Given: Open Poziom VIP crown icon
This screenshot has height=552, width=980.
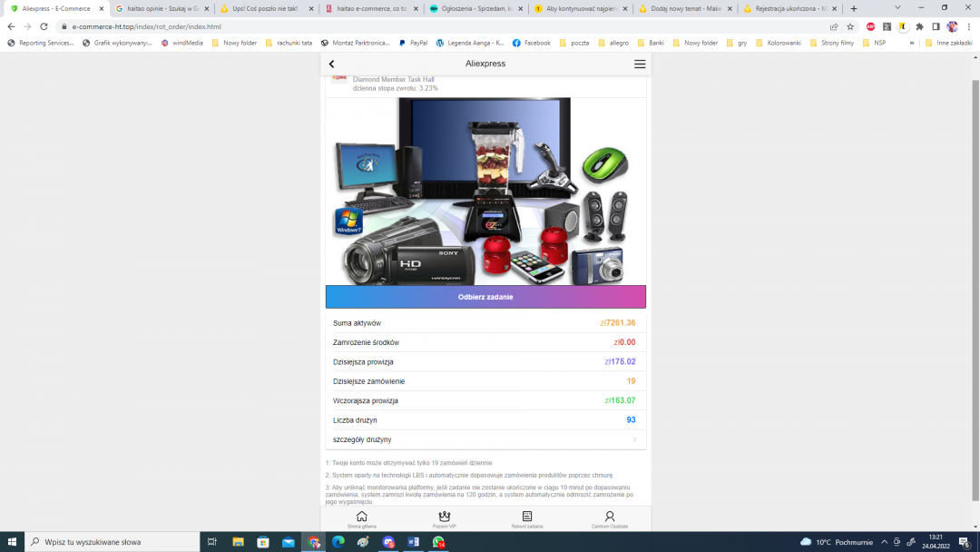Looking at the screenshot, I should [445, 518].
